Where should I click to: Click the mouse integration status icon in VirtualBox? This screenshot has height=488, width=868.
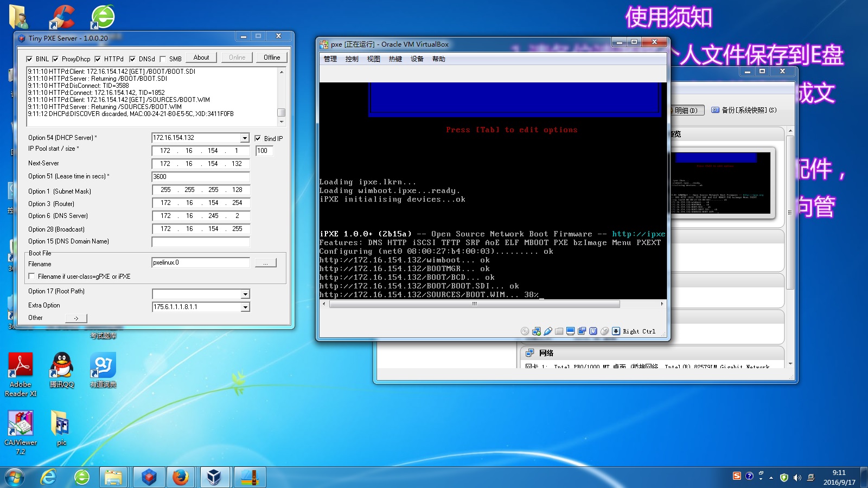pyautogui.click(x=604, y=331)
